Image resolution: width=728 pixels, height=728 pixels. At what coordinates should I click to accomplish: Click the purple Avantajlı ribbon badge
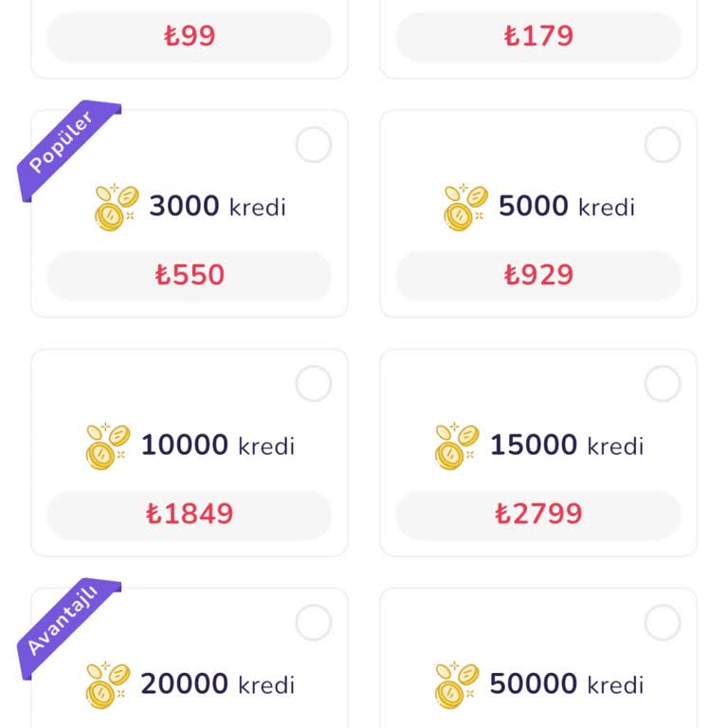click(64, 626)
